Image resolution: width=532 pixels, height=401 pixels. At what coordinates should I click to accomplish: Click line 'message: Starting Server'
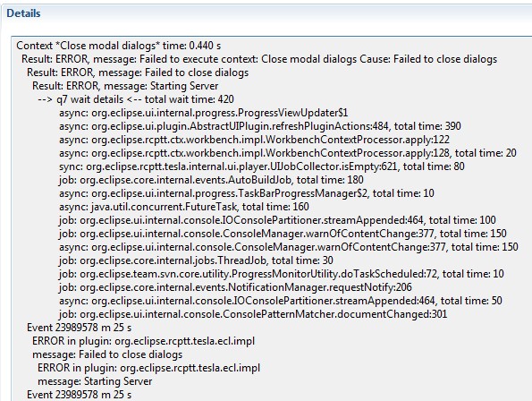pyautogui.click(x=95, y=381)
